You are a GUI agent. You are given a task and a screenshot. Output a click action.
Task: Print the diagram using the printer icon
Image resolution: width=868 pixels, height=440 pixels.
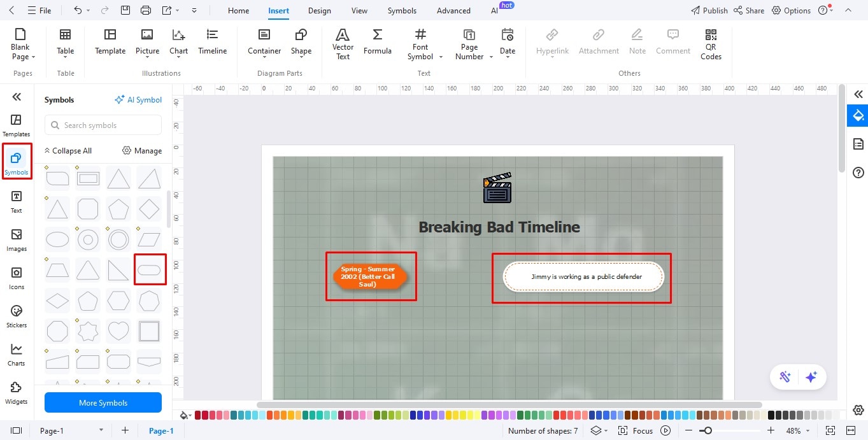pyautogui.click(x=146, y=10)
